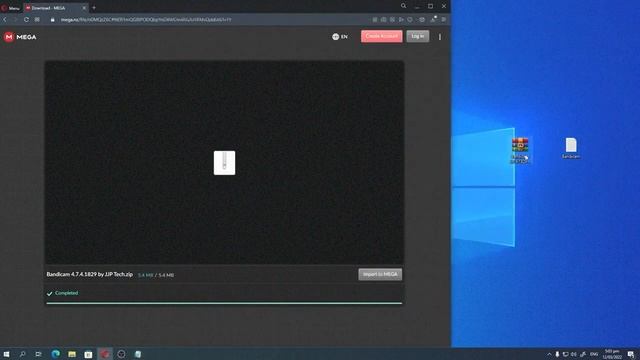The height and width of the screenshot is (360, 640).
Task: Open network settings tray icon
Action: (x=565, y=354)
